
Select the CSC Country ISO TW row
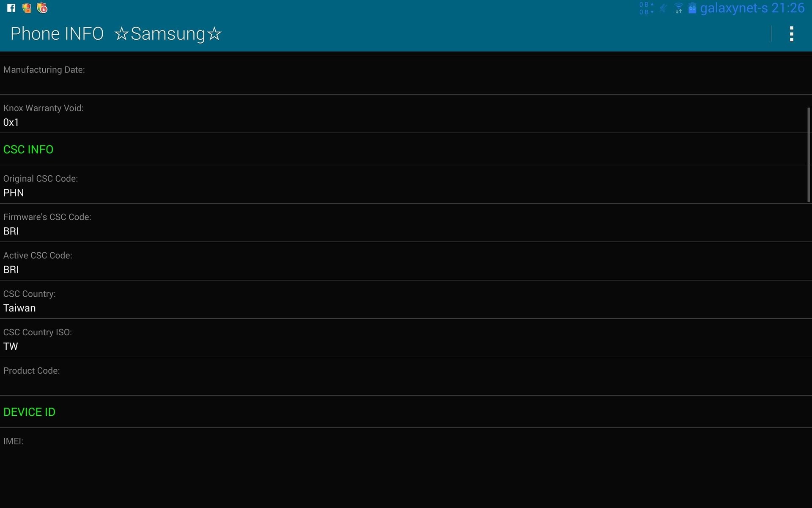pos(406,338)
